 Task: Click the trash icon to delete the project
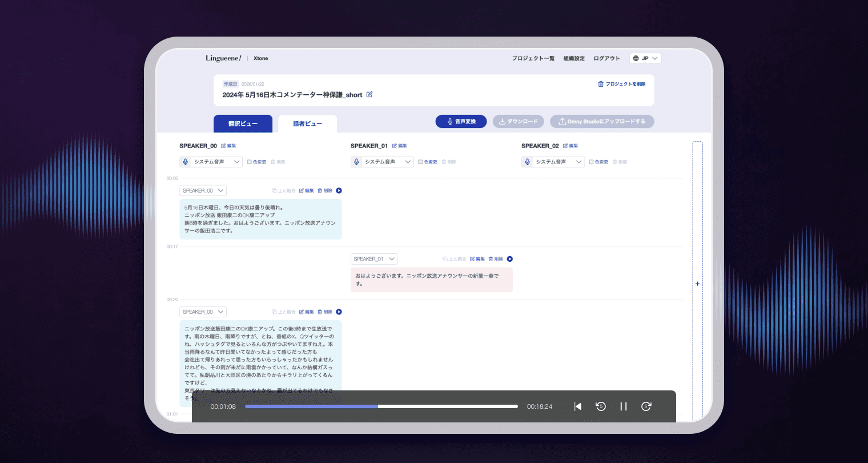pyautogui.click(x=601, y=84)
